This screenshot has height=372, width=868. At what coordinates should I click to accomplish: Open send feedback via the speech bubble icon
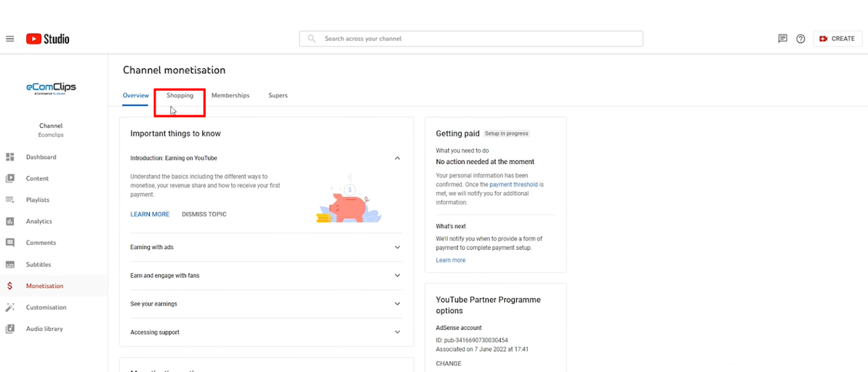783,38
